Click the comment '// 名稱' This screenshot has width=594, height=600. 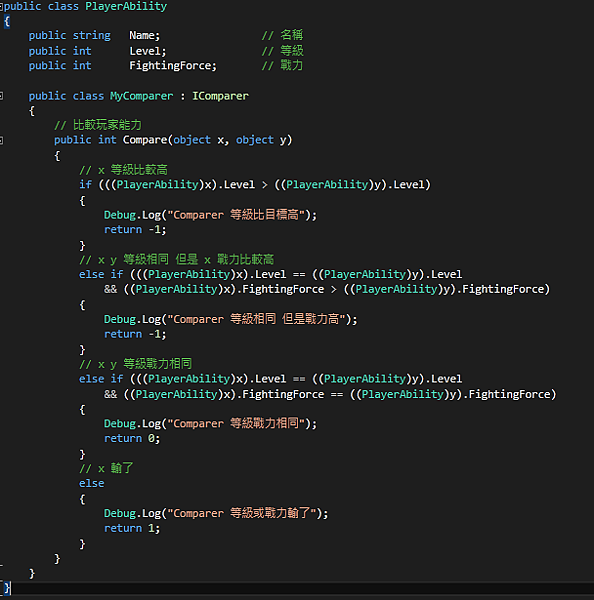tap(282, 35)
